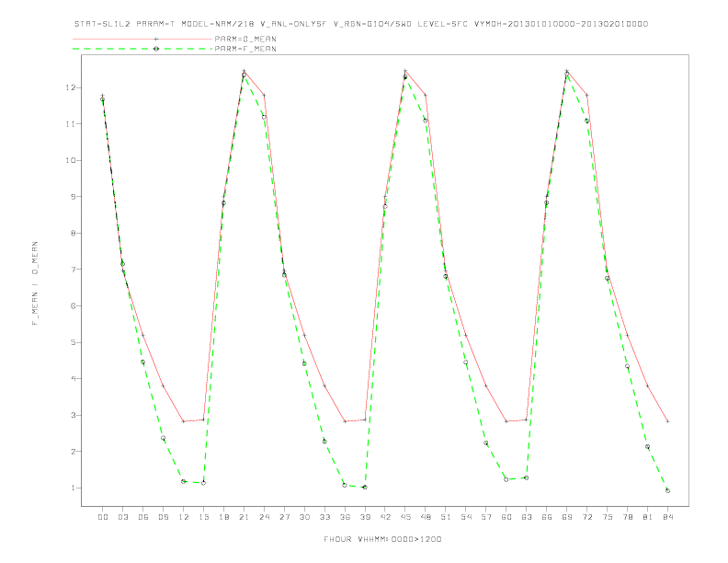Viewport: 728px width, 563px height.
Task: Click x-axis tick label 00
Action: point(103,517)
